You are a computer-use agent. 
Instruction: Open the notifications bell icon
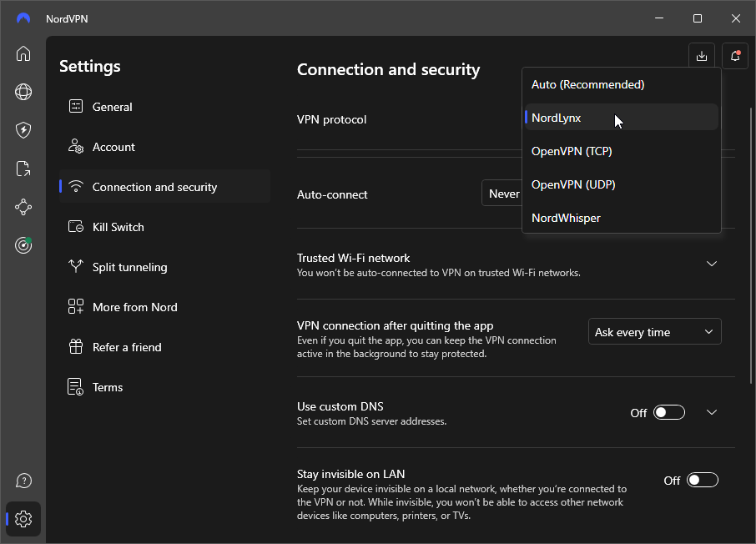click(735, 56)
